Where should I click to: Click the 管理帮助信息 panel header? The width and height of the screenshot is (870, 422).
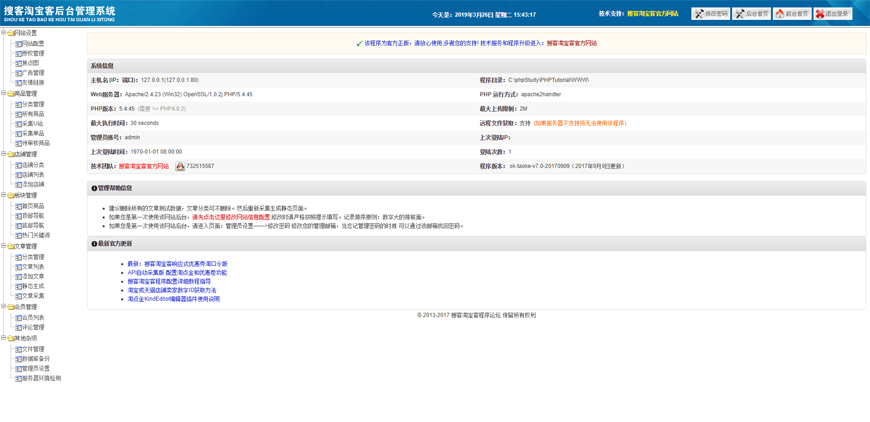click(x=476, y=189)
